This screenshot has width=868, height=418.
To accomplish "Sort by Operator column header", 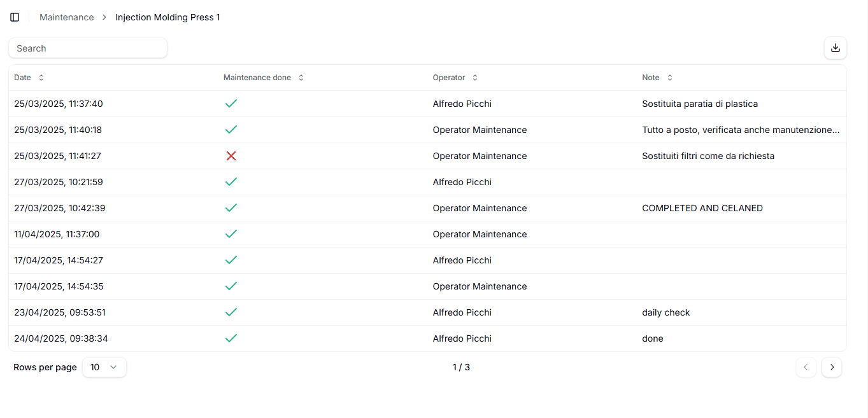I will coord(455,78).
